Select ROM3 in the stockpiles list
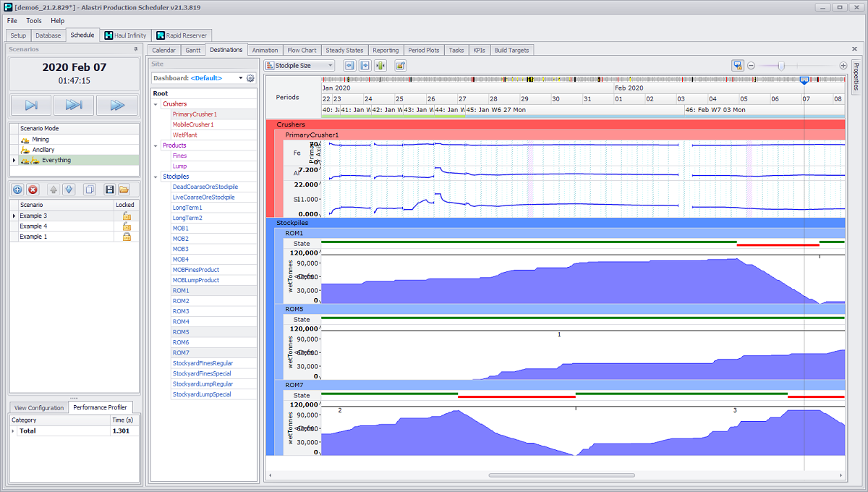This screenshot has height=492, width=868. (x=181, y=311)
